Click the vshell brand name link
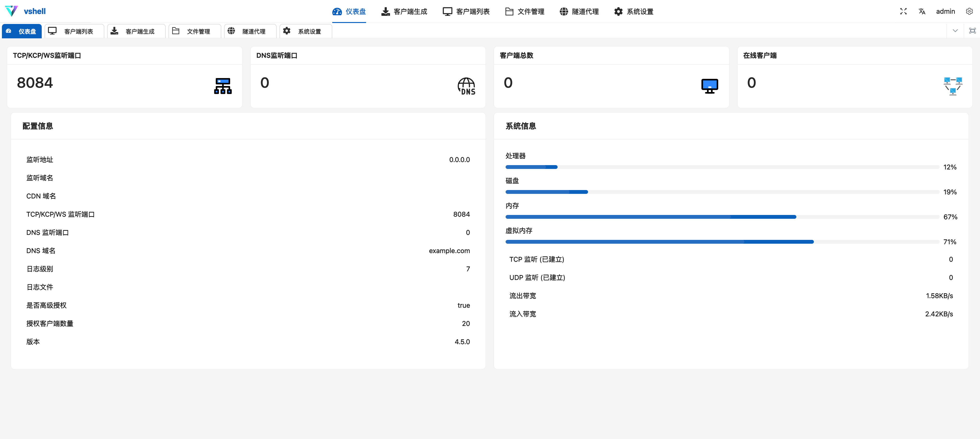The image size is (980, 439). click(35, 12)
